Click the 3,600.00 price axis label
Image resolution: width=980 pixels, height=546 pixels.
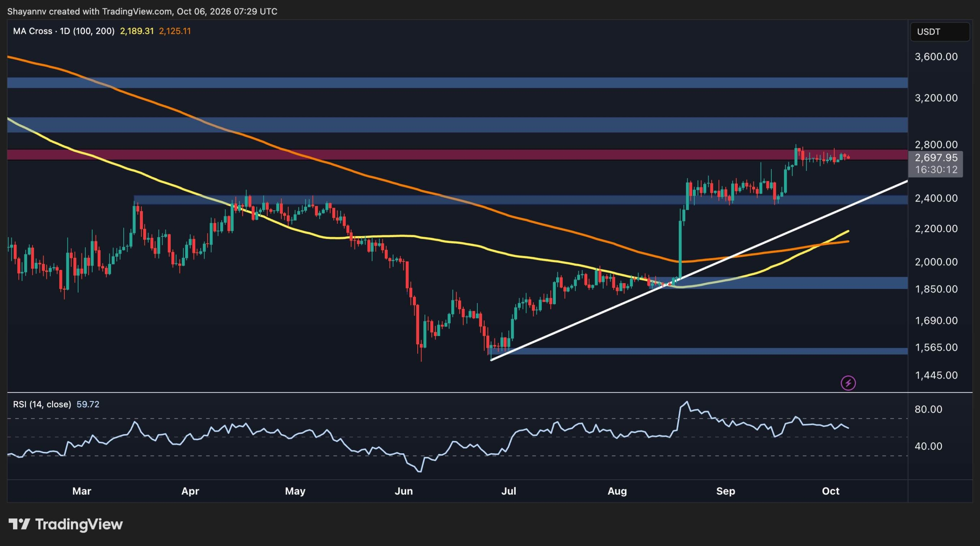tap(936, 57)
